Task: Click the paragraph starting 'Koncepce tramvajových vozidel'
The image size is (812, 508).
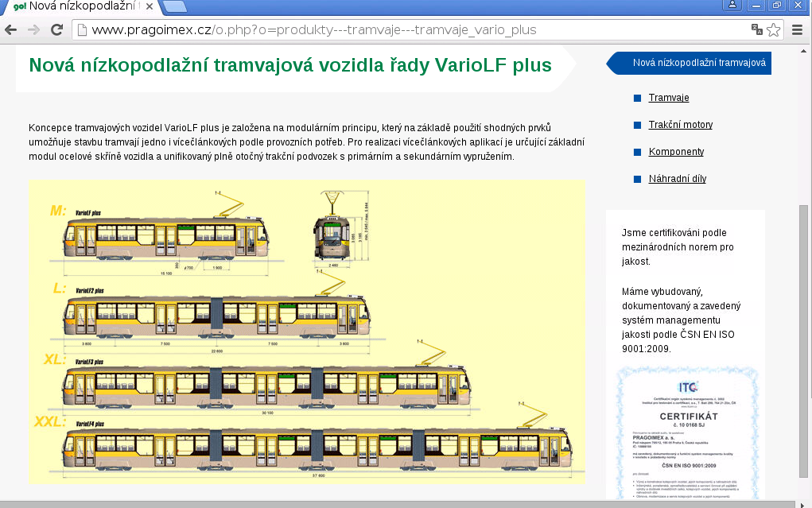Action: coord(306,142)
